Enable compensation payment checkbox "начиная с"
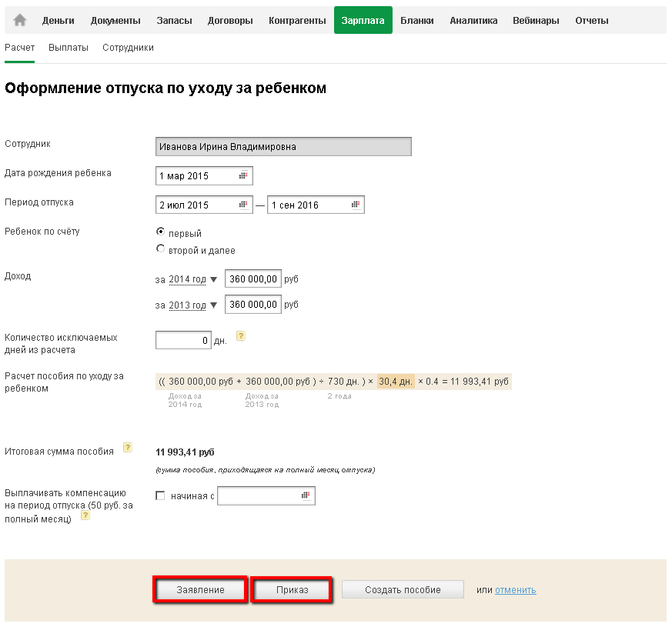This screenshot has height=627, width=672. click(160, 496)
